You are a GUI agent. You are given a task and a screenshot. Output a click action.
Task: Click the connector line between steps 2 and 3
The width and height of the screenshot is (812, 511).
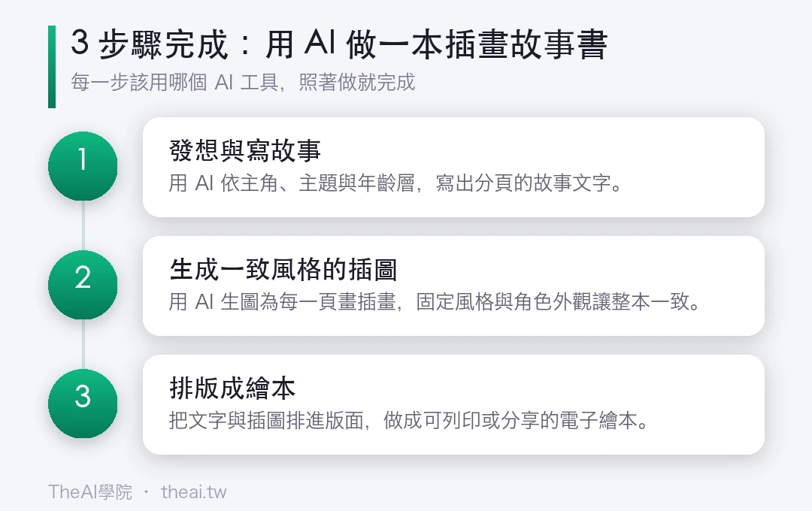pos(83,344)
